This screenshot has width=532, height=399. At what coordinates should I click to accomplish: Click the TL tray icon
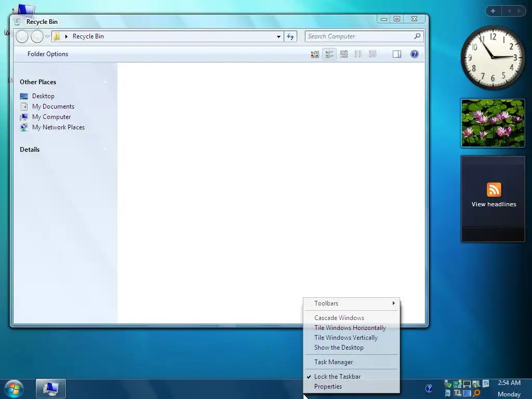click(x=457, y=393)
